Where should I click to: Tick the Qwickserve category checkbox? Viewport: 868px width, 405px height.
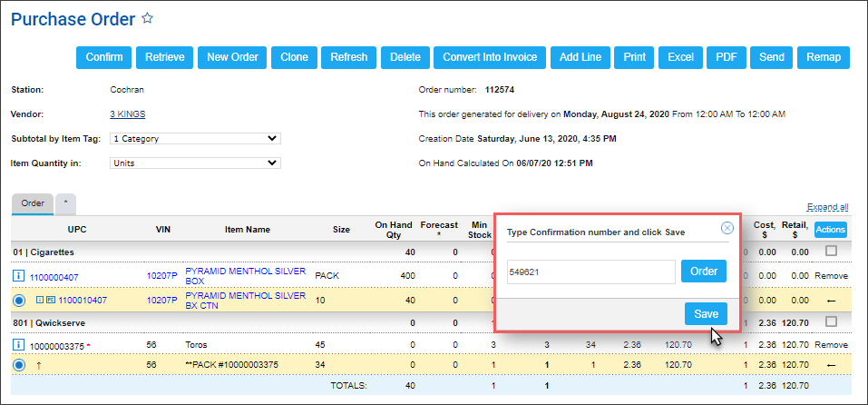coord(831,321)
